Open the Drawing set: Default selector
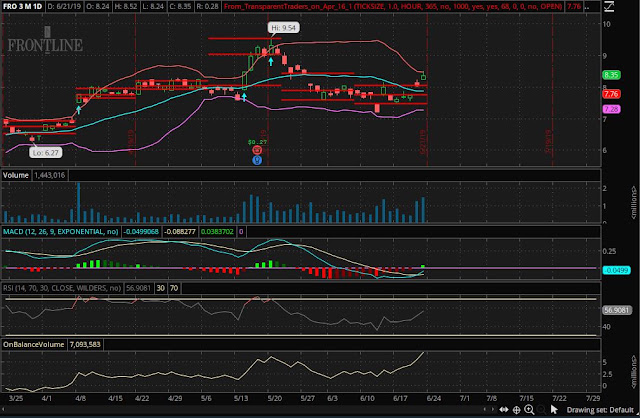 (x=600, y=409)
